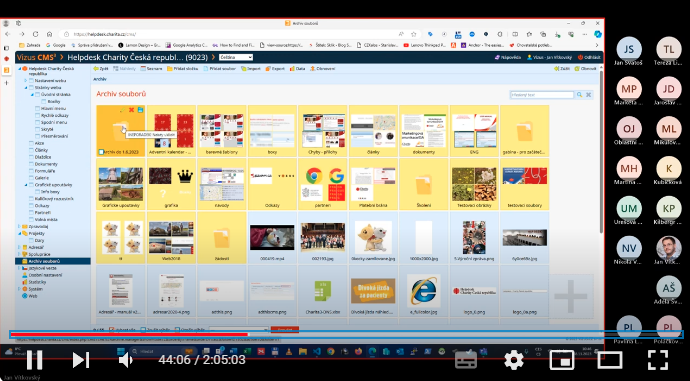The width and height of the screenshot is (690, 381).
Task: Click the Zpět back arrow in toolbar
Action: point(95,69)
